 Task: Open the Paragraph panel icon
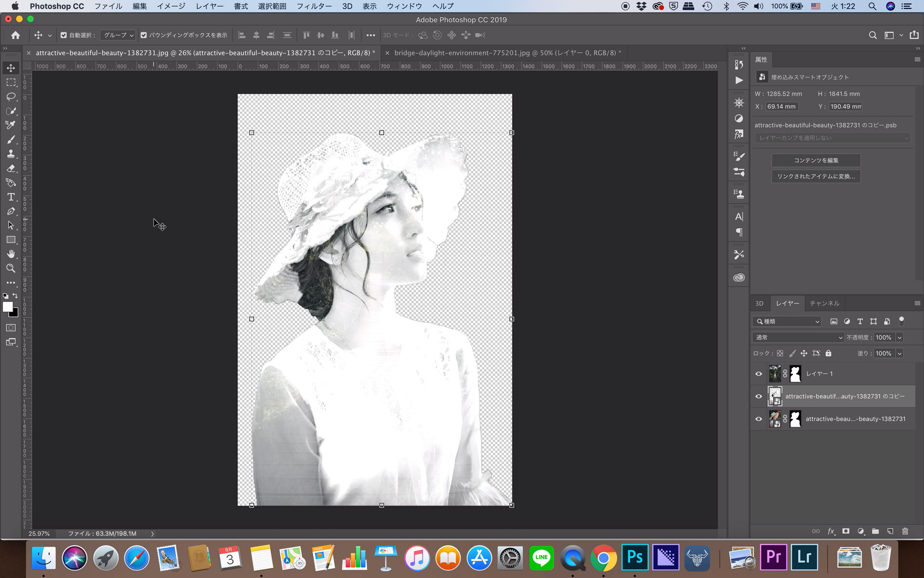coord(739,233)
